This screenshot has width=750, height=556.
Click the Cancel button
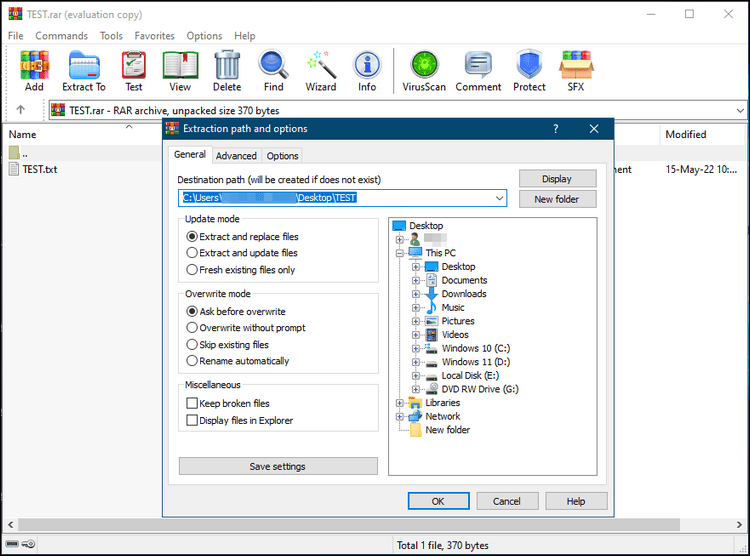point(507,501)
